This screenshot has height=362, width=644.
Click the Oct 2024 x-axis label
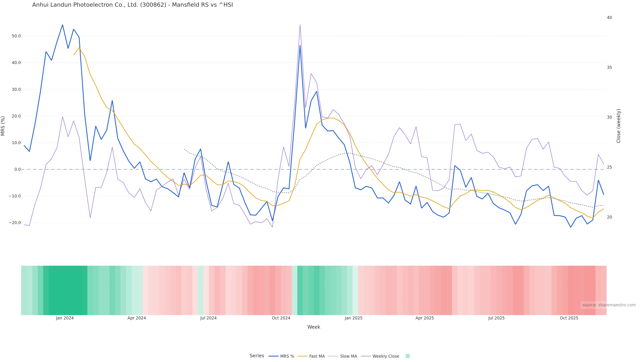pyautogui.click(x=281, y=318)
